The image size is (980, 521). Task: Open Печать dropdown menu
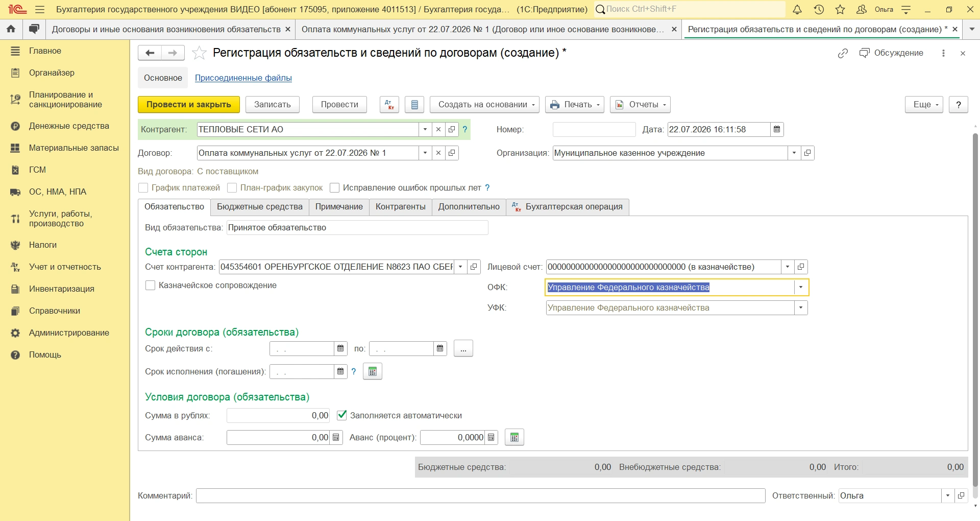click(575, 105)
